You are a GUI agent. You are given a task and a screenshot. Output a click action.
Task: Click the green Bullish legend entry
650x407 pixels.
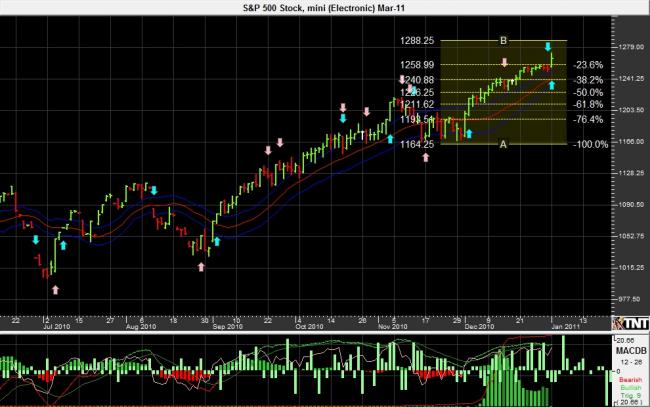click(631, 388)
